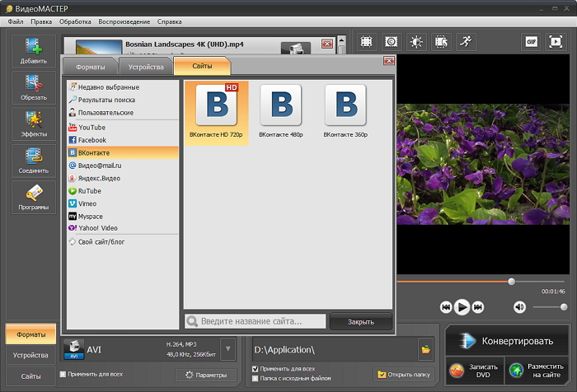This screenshot has height=392, width=577.
Task: Choose the ВКонтакте 480p preset
Action: (x=281, y=113)
